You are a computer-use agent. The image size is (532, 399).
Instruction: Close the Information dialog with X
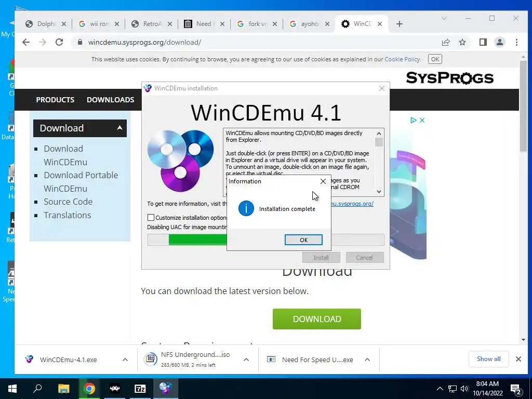[x=323, y=181]
